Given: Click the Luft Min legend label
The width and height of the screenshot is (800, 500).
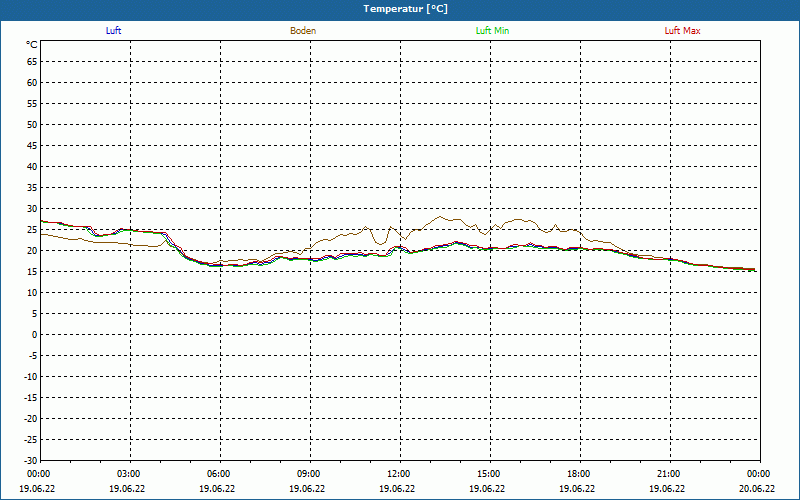Looking at the screenshot, I should pos(492,31).
